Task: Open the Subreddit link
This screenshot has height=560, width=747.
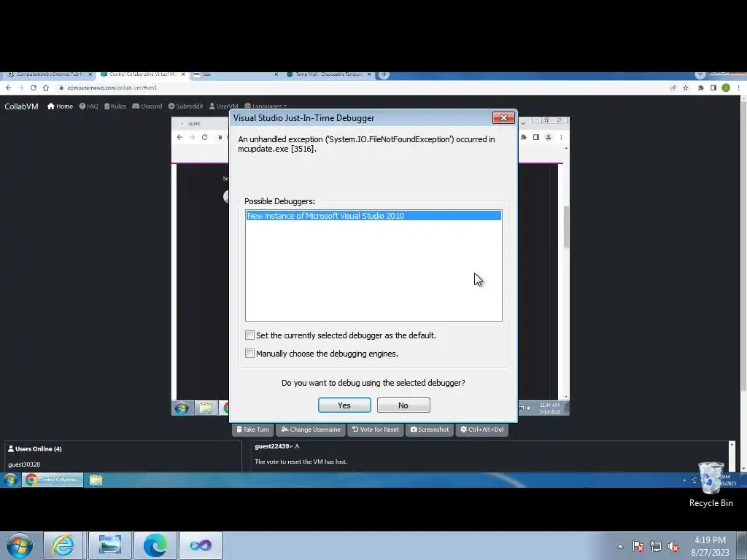Action: coord(185,106)
